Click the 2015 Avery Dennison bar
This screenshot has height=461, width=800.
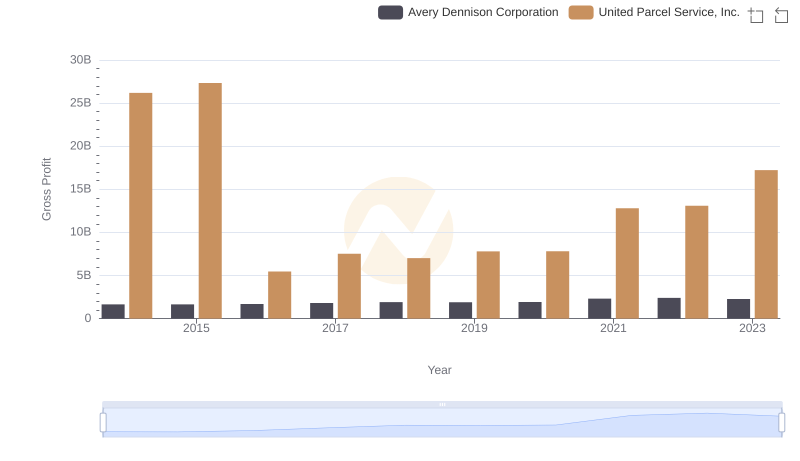(183, 311)
